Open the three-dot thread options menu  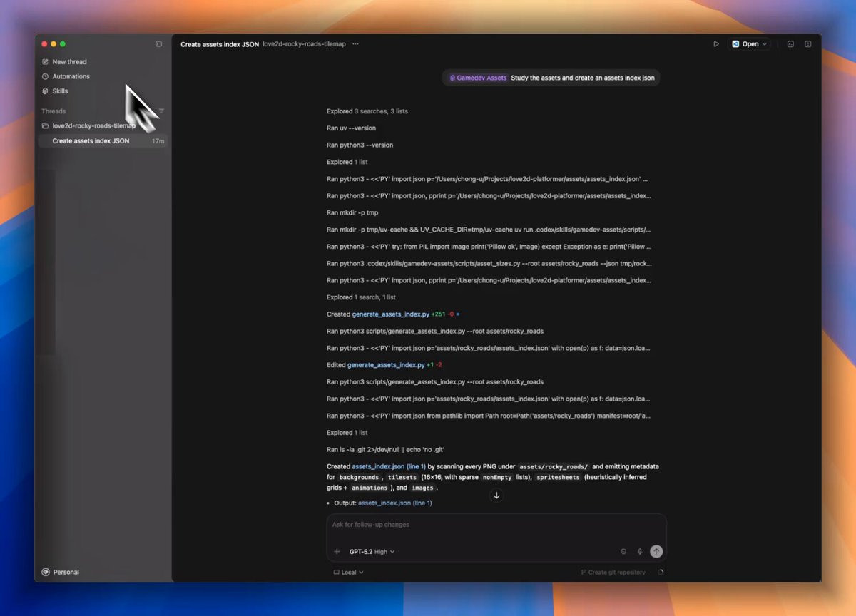(x=355, y=44)
